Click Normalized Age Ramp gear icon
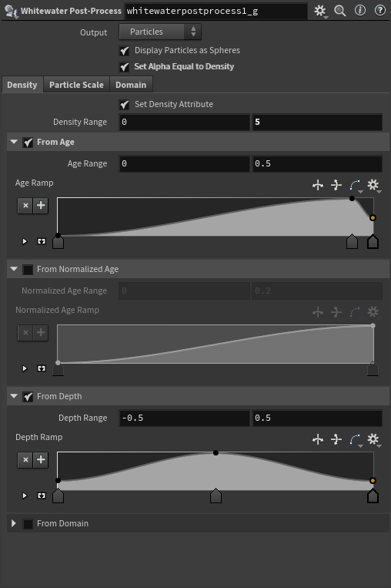391x588 pixels. click(x=373, y=312)
